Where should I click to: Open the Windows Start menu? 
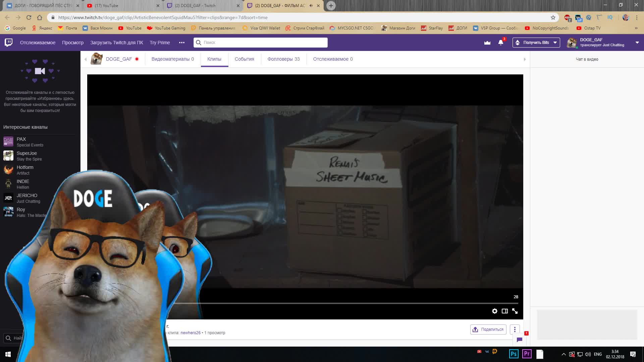click(x=8, y=354)
